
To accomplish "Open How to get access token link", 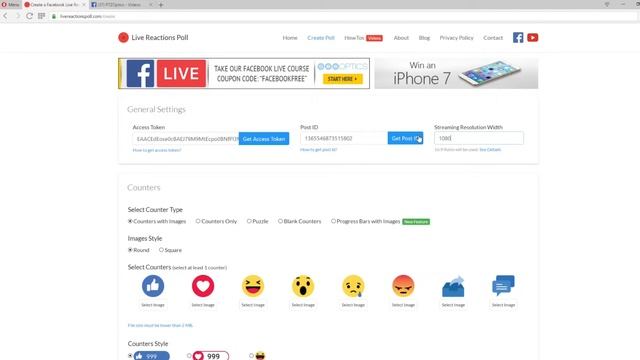I will pos(157,150).
